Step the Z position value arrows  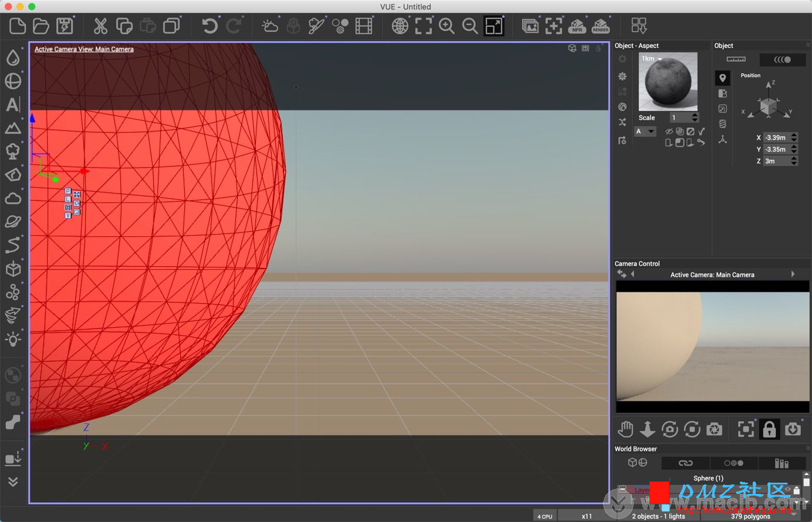794,161
